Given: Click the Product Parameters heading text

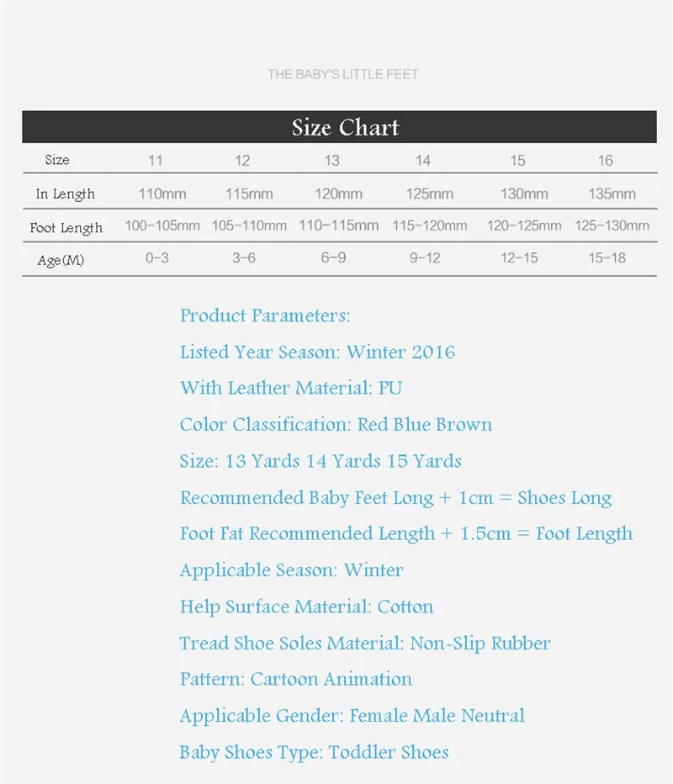Looking at the screenshot, I should pos(265,316).
